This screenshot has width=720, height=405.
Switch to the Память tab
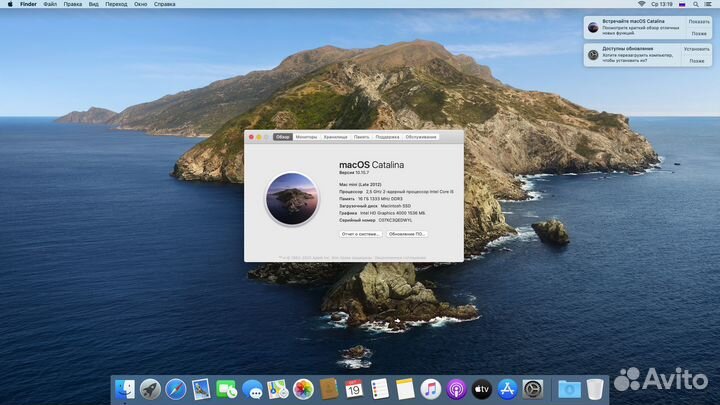click(x=361, y=137)
